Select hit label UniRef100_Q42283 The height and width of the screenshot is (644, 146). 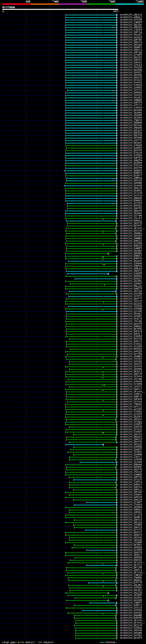point(131,445)
